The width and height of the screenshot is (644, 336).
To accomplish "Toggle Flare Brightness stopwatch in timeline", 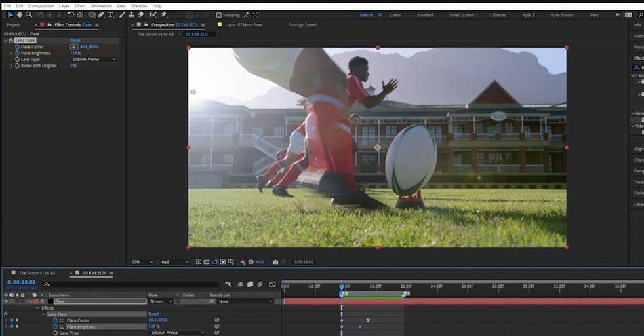I will tap(55, 326).
